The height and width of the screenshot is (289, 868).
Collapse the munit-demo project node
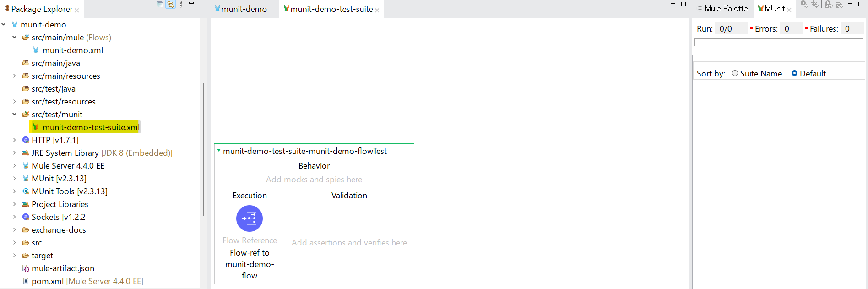click(x=4, y=24)
